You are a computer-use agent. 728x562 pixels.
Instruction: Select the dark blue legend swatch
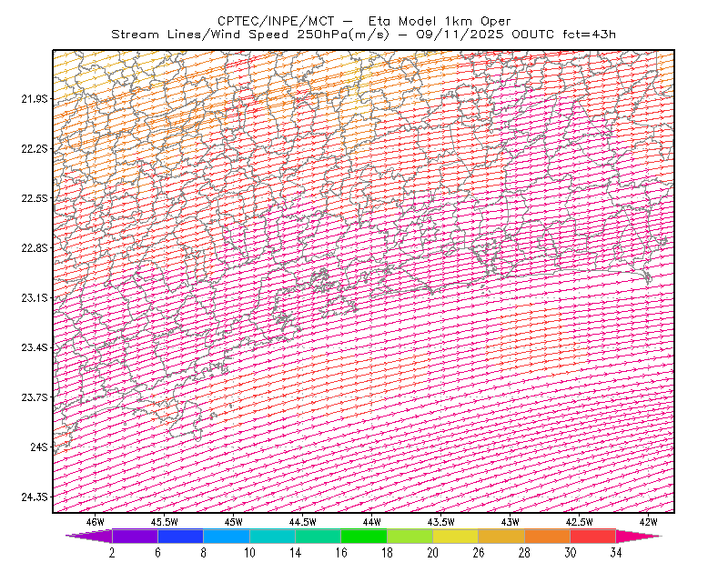(180, 536)
